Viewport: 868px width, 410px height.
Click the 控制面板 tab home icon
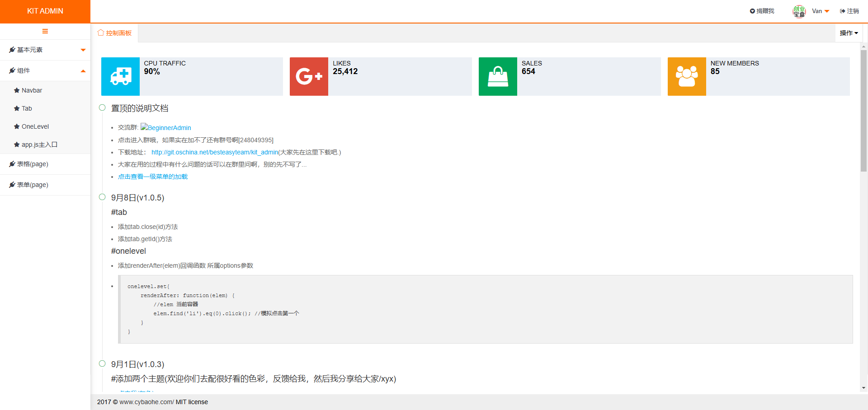pos(101,33)
